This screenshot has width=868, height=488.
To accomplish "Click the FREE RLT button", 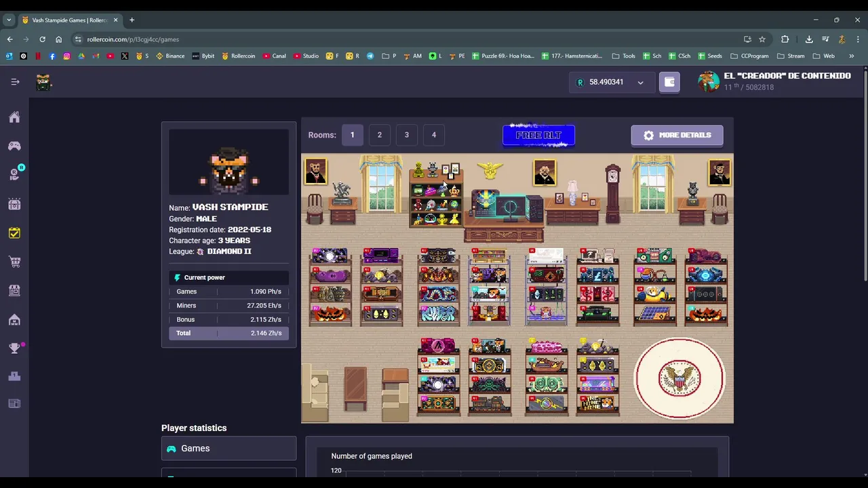I will pos(538,136).
